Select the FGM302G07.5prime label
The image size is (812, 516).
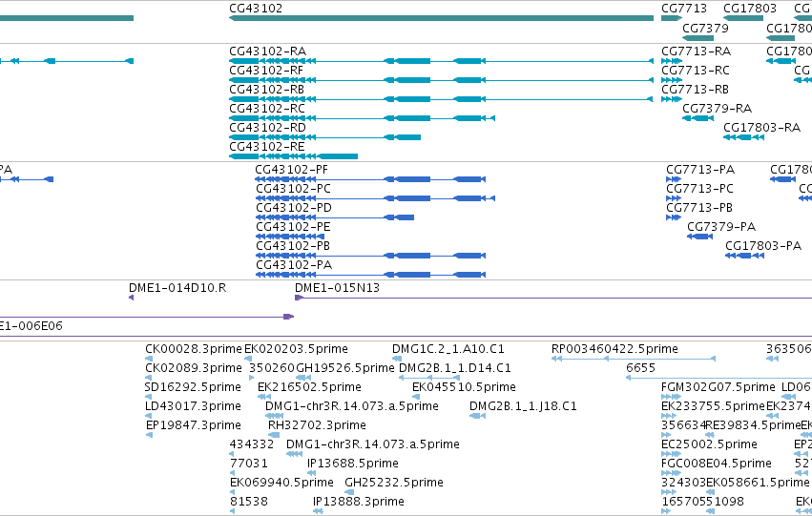[x=718, y=387]
